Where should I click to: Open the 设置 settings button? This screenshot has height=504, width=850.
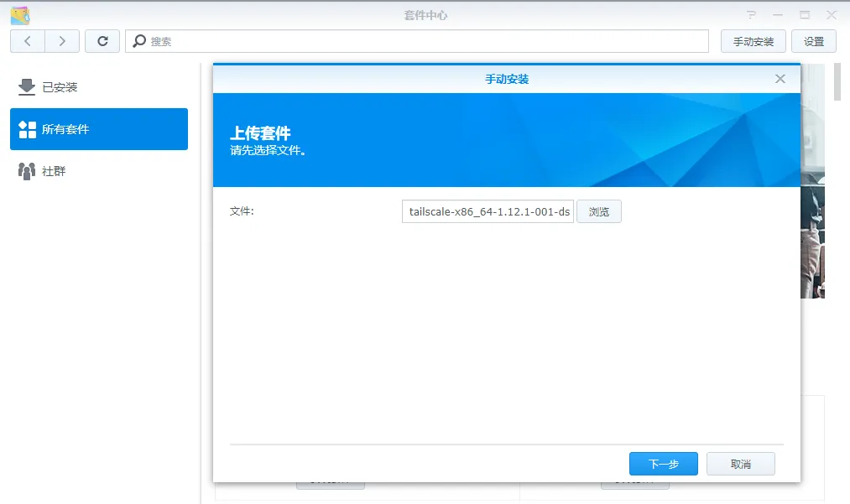pos(814,42)
